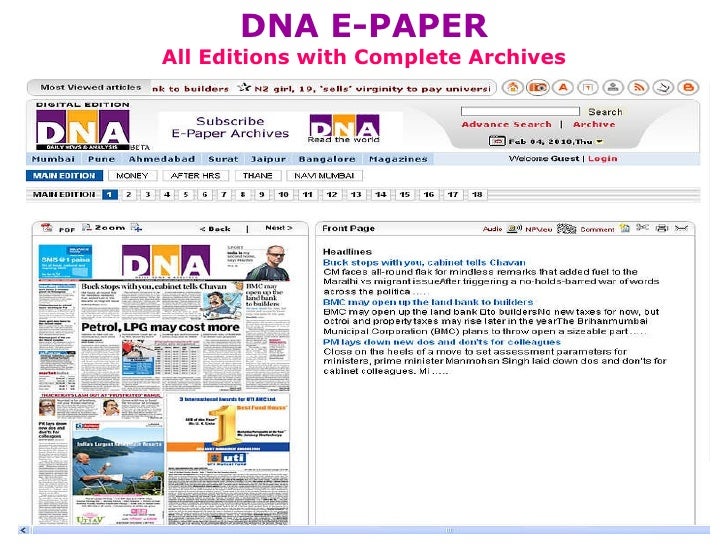Open headline PM lays down new dos and don'ts
This screenshot has width=728, height=546.
442,342
